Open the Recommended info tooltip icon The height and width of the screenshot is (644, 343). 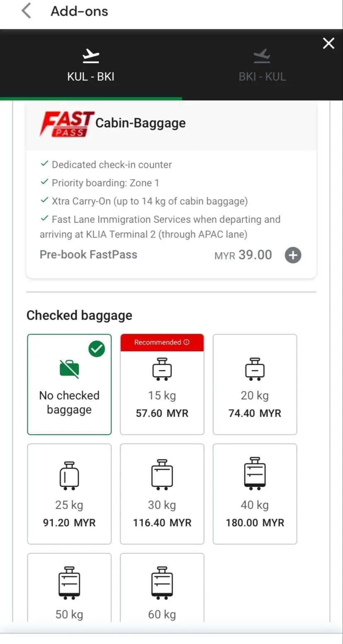186,343
